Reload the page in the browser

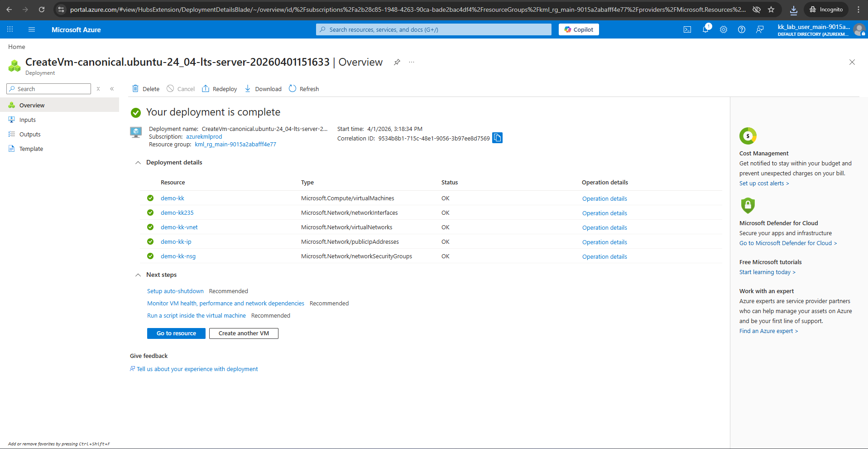tap(42, 10)
